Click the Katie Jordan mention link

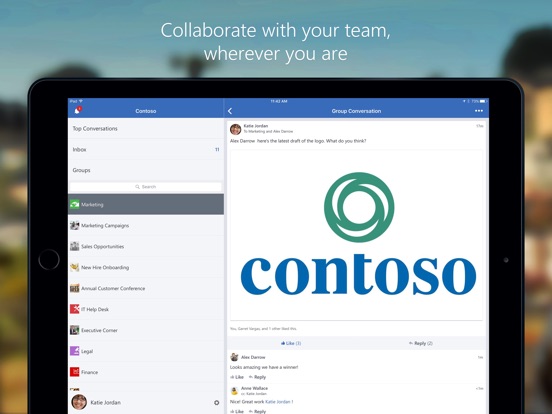click(278, 402)
